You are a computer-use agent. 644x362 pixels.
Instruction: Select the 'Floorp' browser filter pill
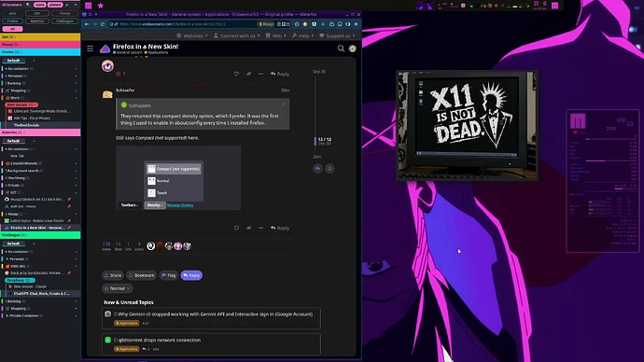65,13
